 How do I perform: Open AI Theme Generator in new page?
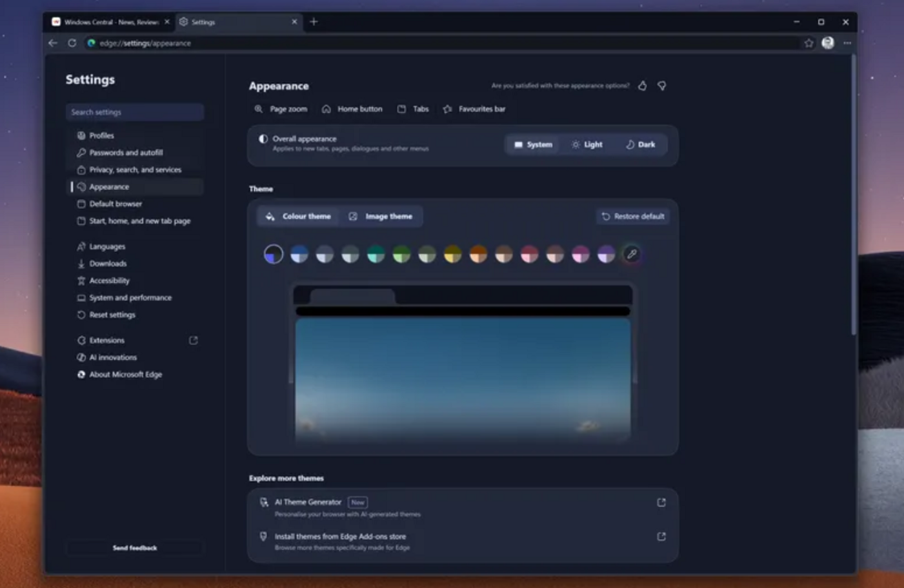coord(661,502)
